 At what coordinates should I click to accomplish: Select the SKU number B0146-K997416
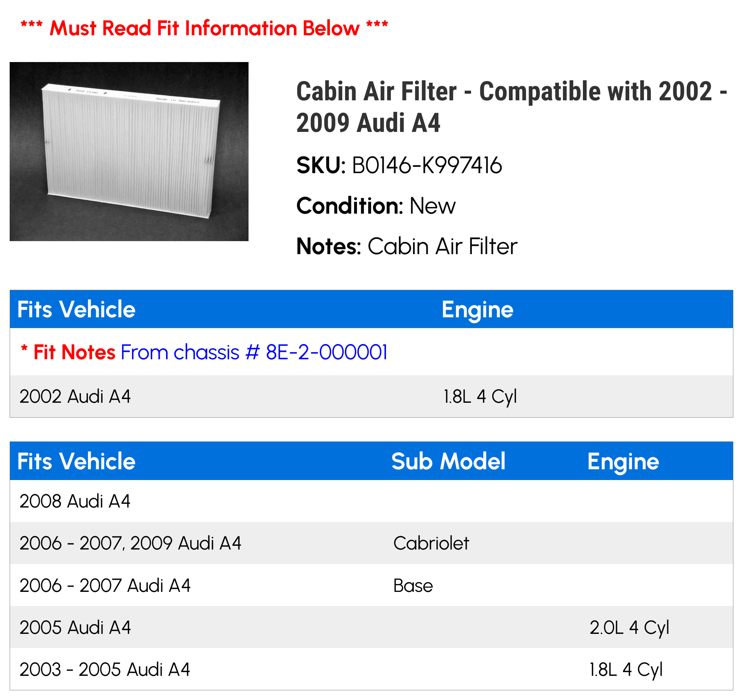coord(427,165)
